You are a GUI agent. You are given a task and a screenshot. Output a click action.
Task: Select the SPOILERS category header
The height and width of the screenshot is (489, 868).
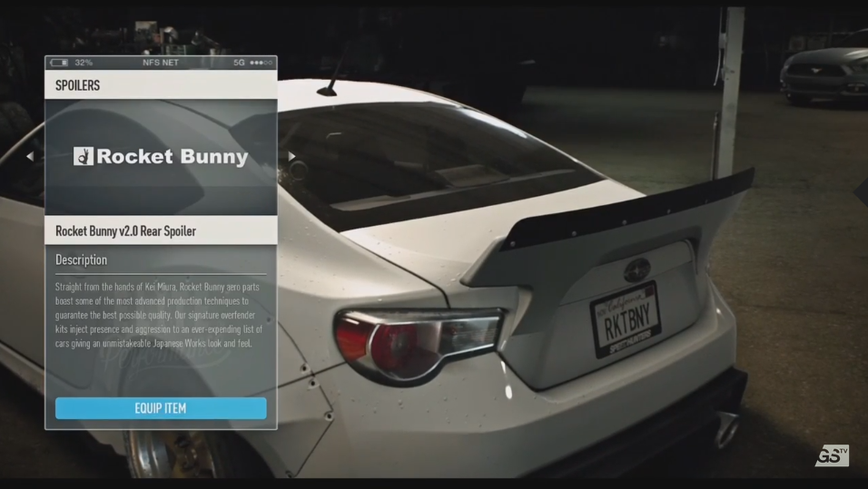pyautogui.click(x=78, y=85)
